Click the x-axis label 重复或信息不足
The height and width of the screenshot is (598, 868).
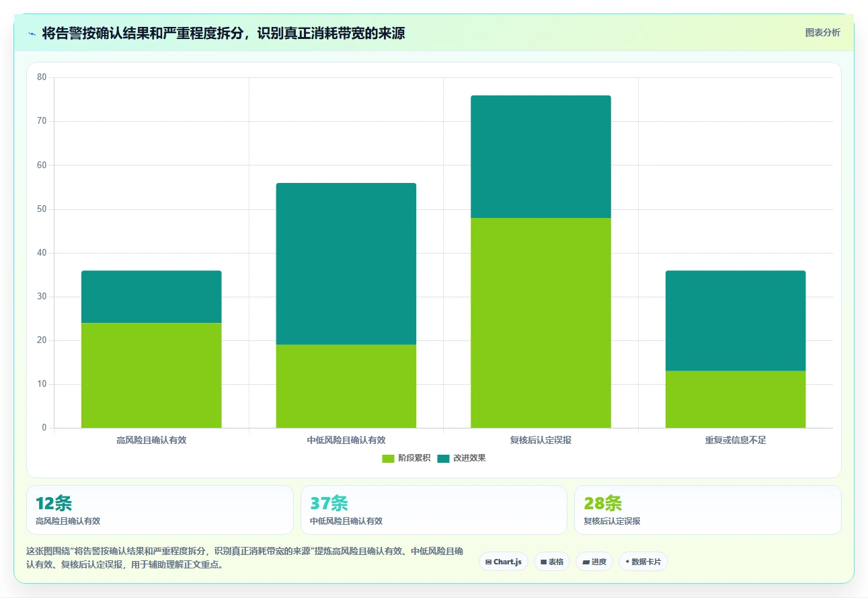736,441
